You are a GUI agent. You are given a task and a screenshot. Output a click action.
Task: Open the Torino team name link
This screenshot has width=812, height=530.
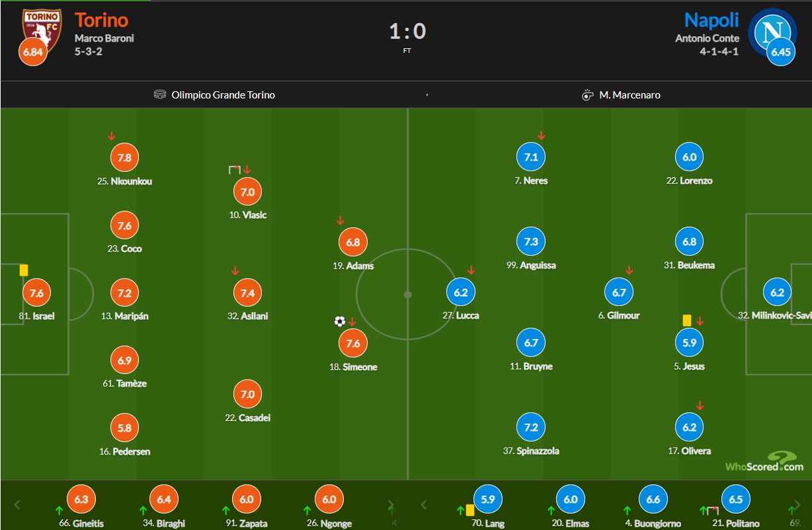click(x=101, y=20)
